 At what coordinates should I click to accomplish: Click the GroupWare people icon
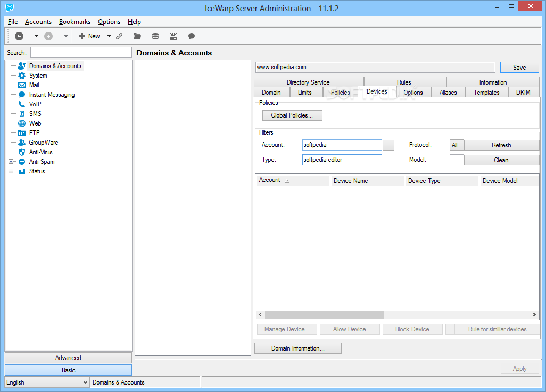click(x=22, y=143)
